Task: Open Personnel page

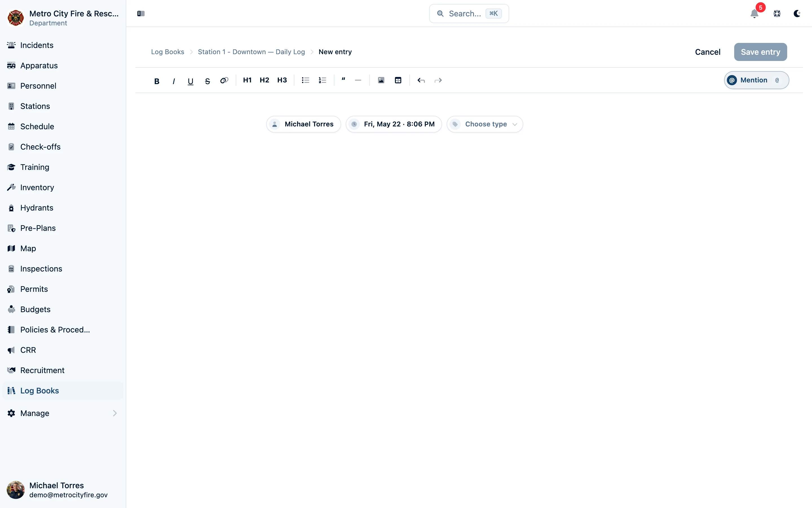Action: [63, 86]
